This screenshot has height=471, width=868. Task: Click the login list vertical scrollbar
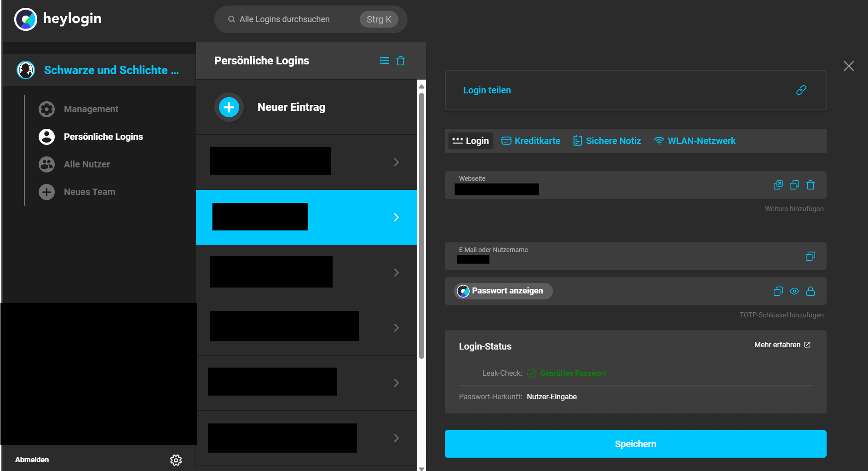pos(421,225)
